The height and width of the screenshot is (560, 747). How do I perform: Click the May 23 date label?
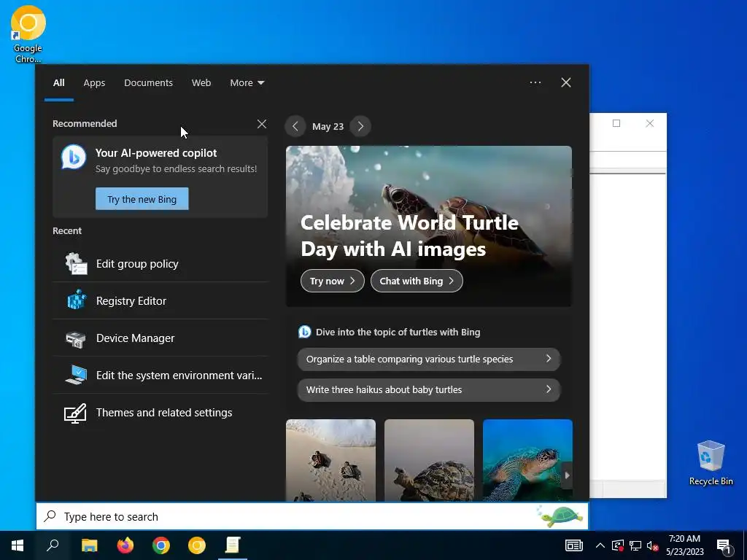coord(328,127)
